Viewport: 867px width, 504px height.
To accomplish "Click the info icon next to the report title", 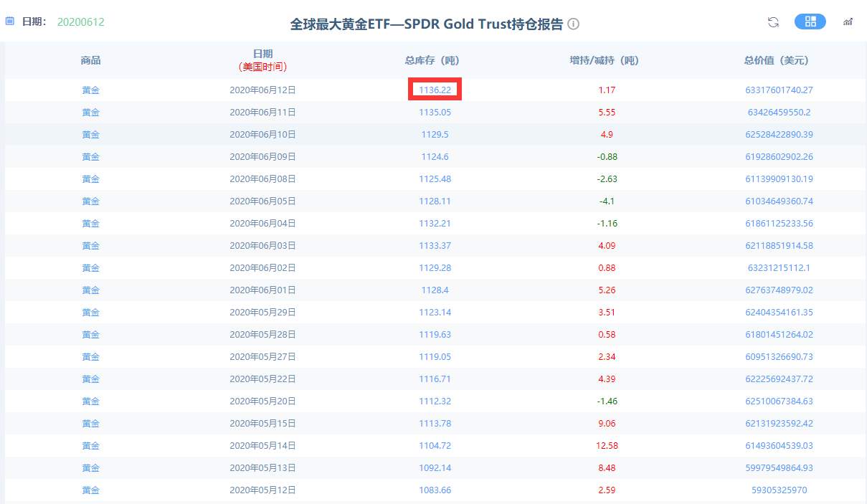I will click(574, 24).
